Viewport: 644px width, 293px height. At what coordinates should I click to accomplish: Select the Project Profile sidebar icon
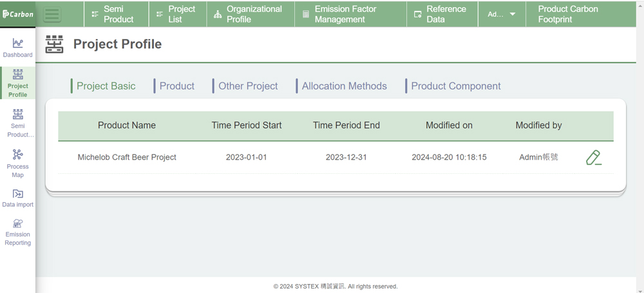coord(17,83)
